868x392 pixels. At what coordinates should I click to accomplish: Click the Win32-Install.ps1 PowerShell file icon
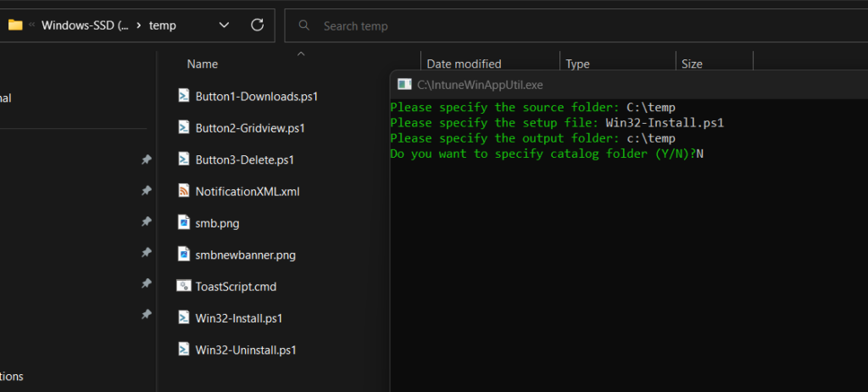click(x=183, y=317)
